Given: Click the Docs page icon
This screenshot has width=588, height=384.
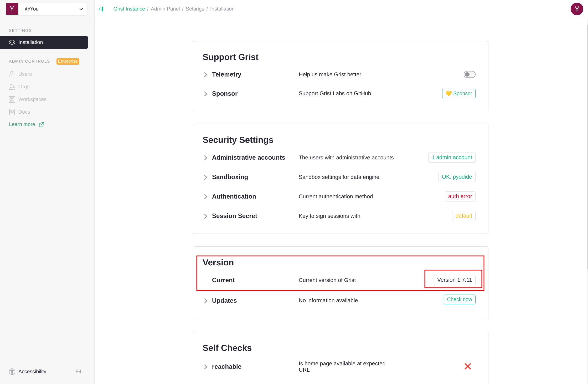Looking at the screenshot, I should click(12, 112).
